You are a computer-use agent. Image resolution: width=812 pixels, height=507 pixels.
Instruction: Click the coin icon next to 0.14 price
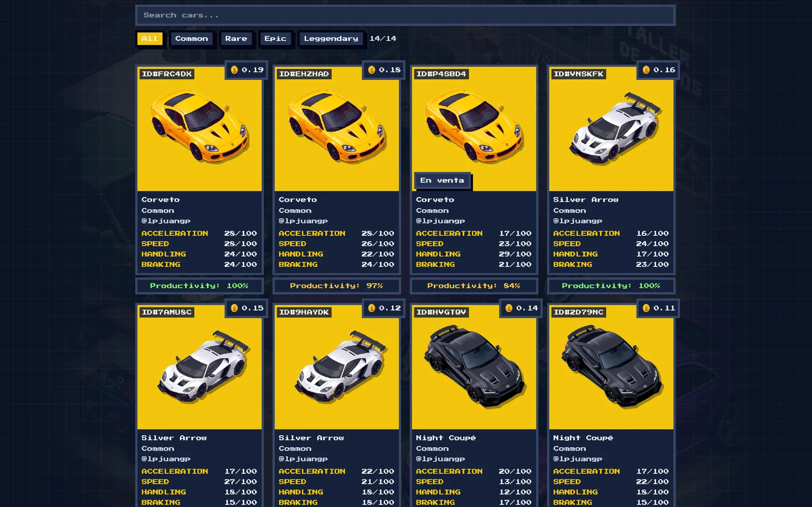click(509, 308)
